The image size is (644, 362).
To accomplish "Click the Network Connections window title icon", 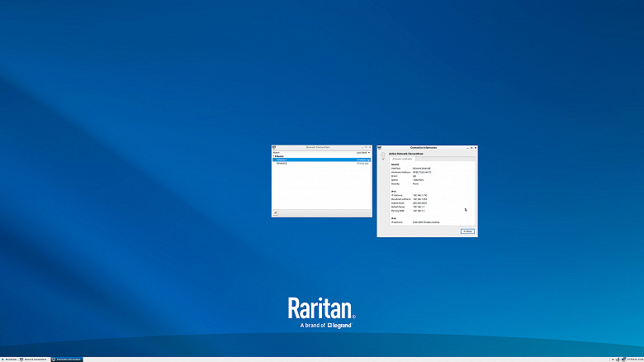I will 274,147.
